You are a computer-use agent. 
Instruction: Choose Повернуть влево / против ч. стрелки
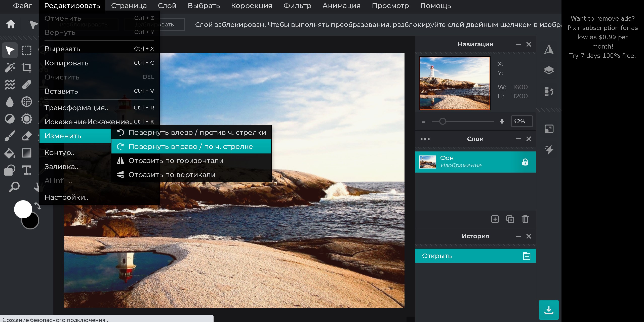pyautogui.click(x=191, y=132)
